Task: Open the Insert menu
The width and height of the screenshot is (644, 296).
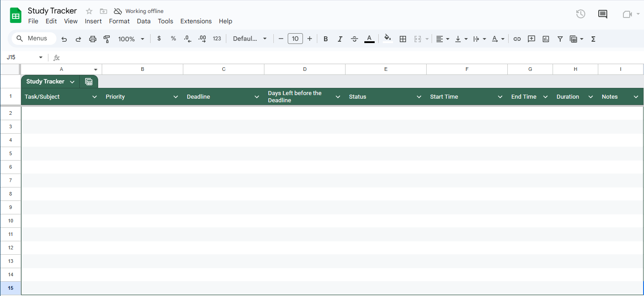Action: tap(93, 21)
